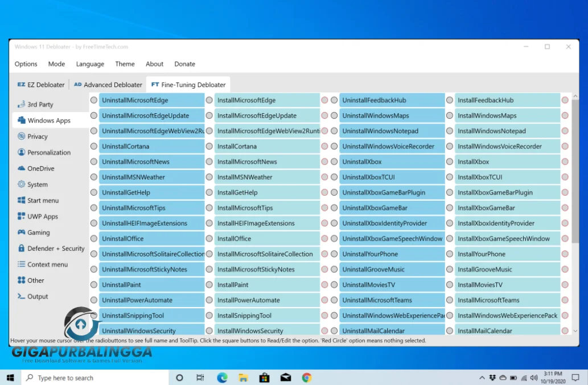Click the 3rd Party sidebar icon
Image resolution: width=588 pixels, height=385 pixels.
tap(22, 104)
